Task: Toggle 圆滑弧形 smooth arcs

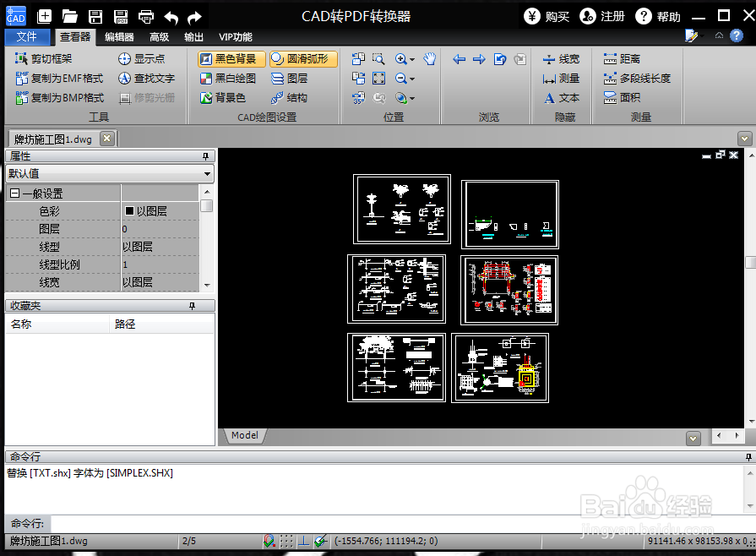Action: (303, 59)
